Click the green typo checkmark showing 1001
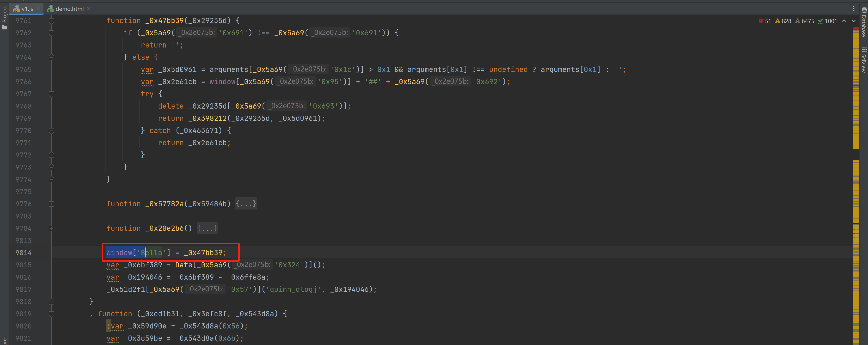This screenshot has width=868, height=345. [x=820, y=21]
